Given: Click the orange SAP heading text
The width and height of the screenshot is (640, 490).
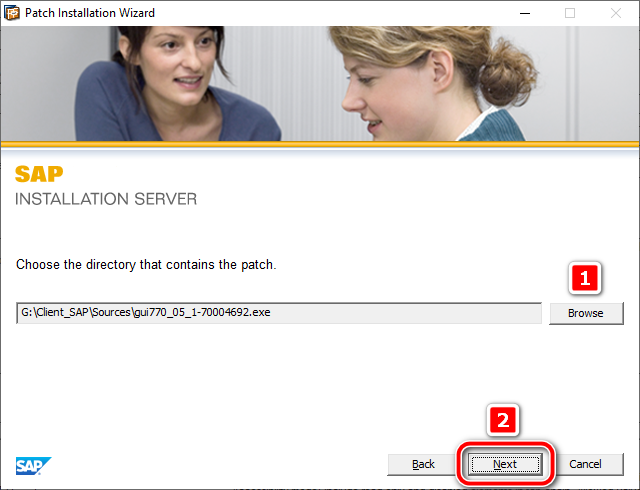Looking at the screenshot, I should [x=39, y=174].
